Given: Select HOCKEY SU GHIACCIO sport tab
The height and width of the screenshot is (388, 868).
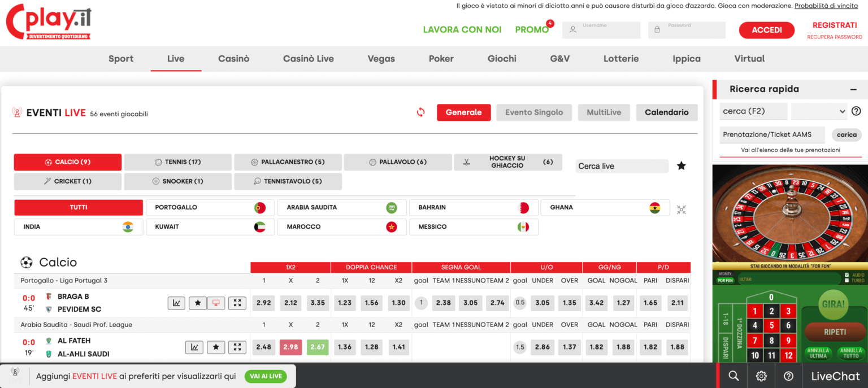Looking at the screenshot, I should (508, 162).
